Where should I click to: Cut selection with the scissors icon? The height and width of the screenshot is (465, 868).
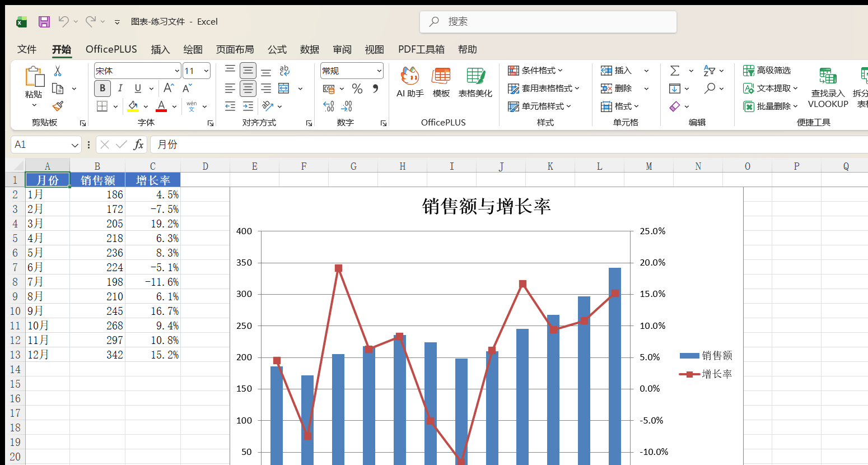58,71
